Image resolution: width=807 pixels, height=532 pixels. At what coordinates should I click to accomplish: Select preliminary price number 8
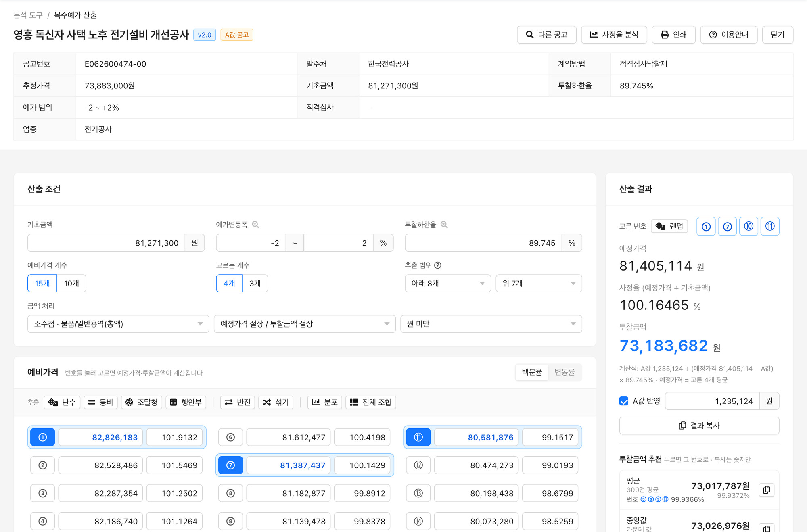tap(230, 493)
